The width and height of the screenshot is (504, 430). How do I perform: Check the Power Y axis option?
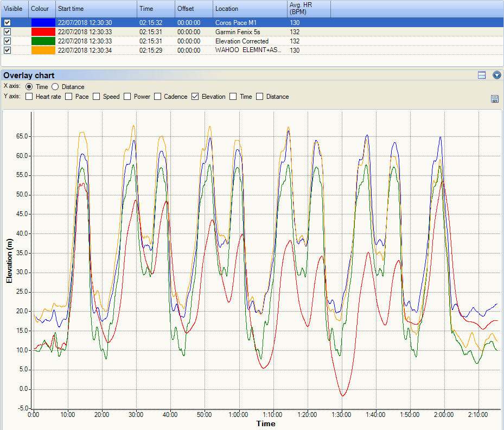127,97
